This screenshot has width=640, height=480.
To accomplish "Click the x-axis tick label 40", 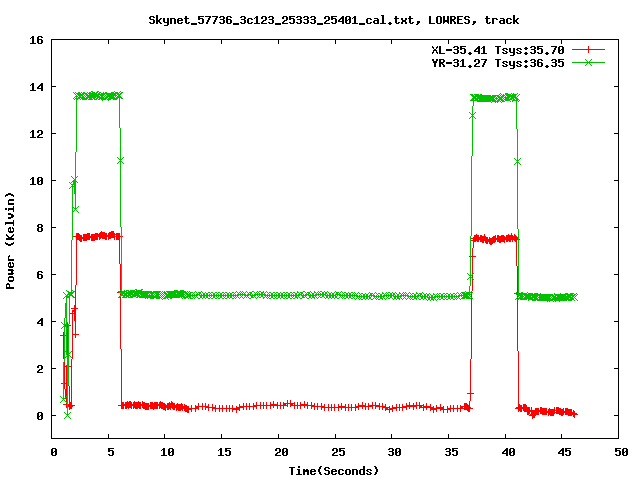I will pyautogui.click(x=508, y=452).
